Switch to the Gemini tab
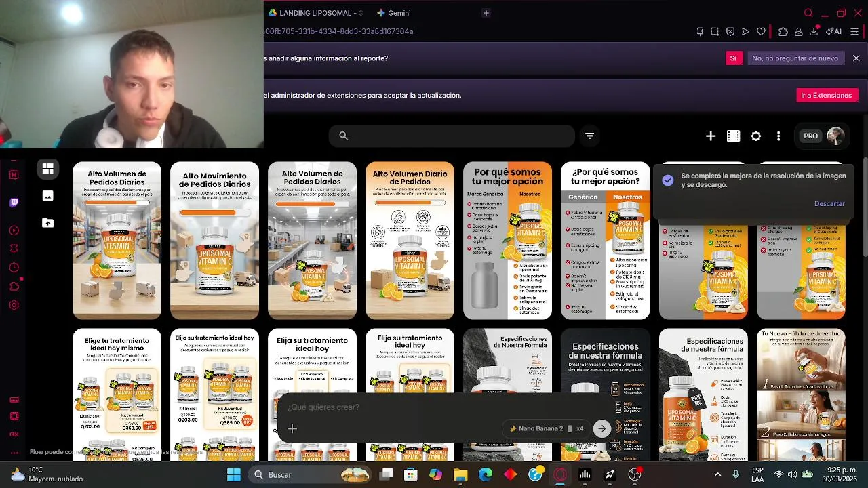The width and height of the screenshot is (868, 488). click(395, 13)
